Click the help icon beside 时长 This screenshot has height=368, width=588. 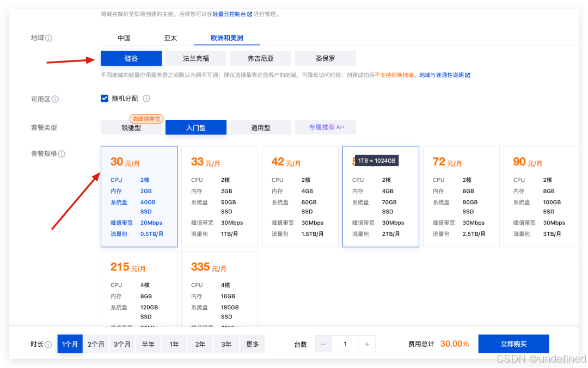[x=49, y=344]
